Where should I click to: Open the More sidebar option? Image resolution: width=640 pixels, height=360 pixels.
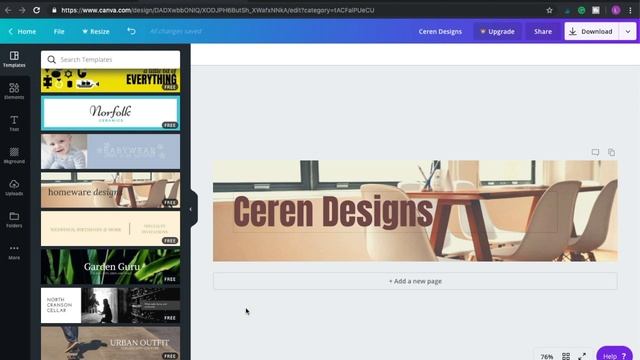(14, 251)
